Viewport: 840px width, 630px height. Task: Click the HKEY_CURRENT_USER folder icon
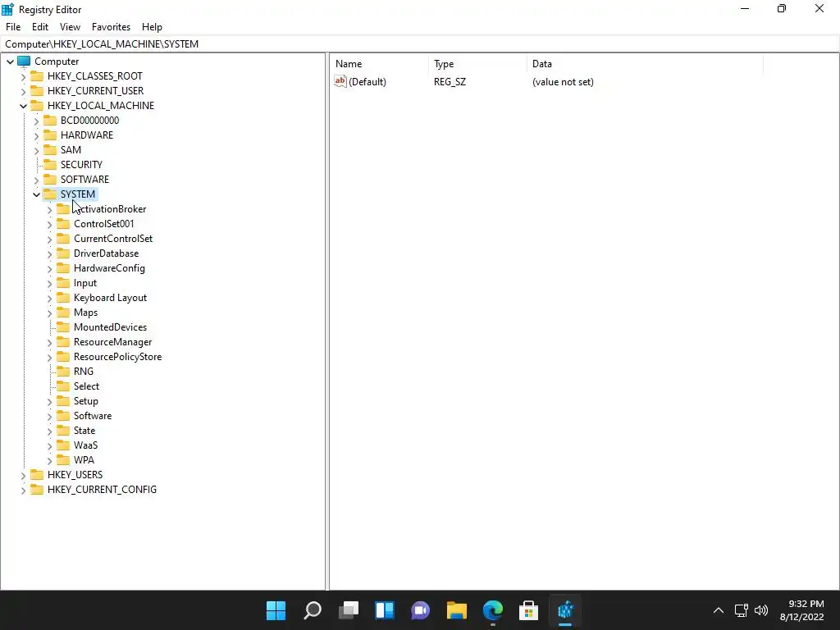coord(37,90)
